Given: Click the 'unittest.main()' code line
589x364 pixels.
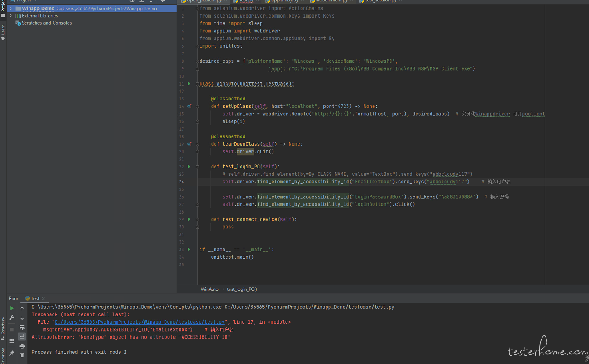Looking at the screenshot, I should click(x=232, y=257).
